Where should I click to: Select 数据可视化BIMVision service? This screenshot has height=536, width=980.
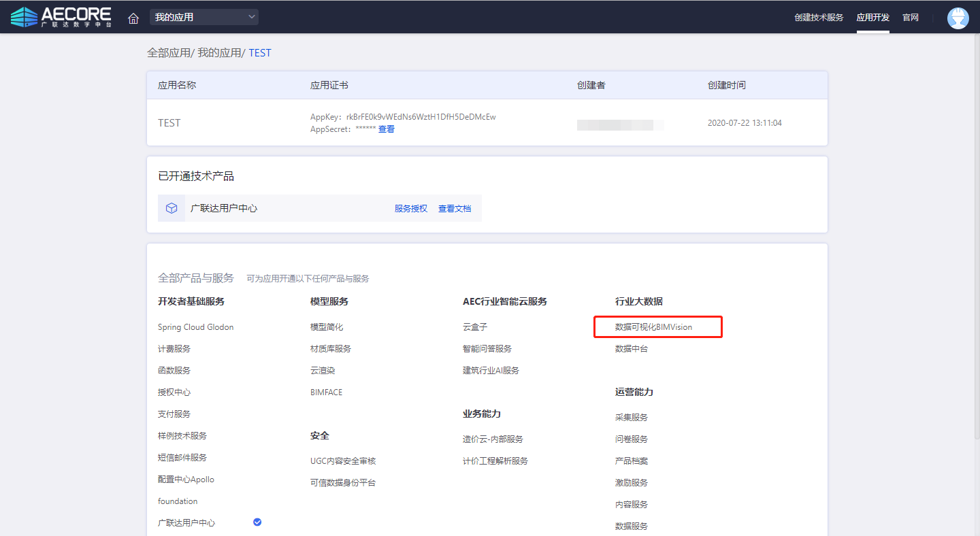[653, 327]
